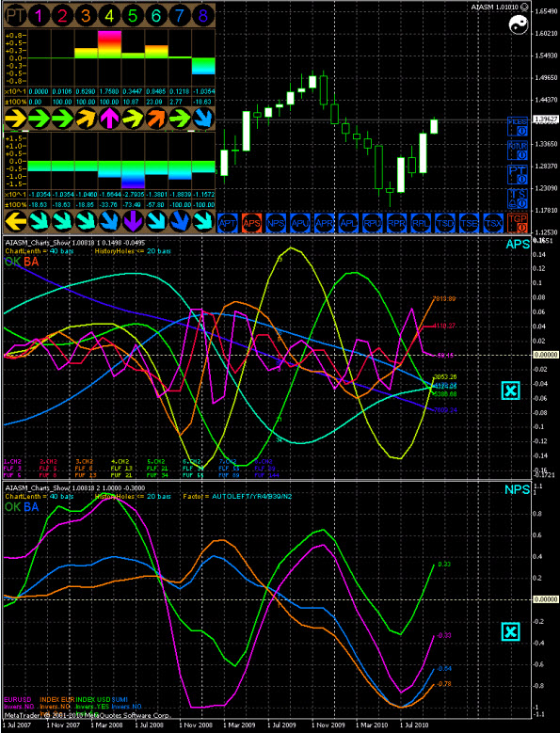Screen dimensions: 560x733
Task: Click the -73.49 percentage value
Action: [x=133, y=205]
